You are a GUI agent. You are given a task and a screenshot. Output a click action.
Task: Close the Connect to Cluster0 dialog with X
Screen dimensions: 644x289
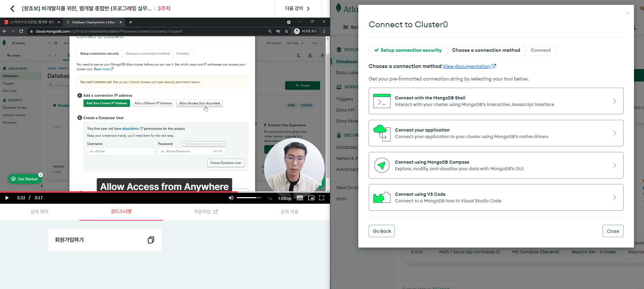coord(627,13)
